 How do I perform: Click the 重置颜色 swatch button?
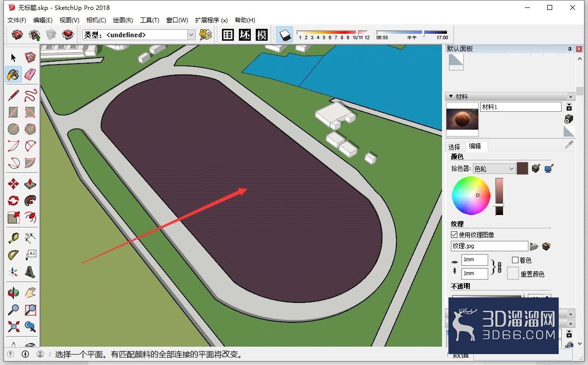point(513,274)
